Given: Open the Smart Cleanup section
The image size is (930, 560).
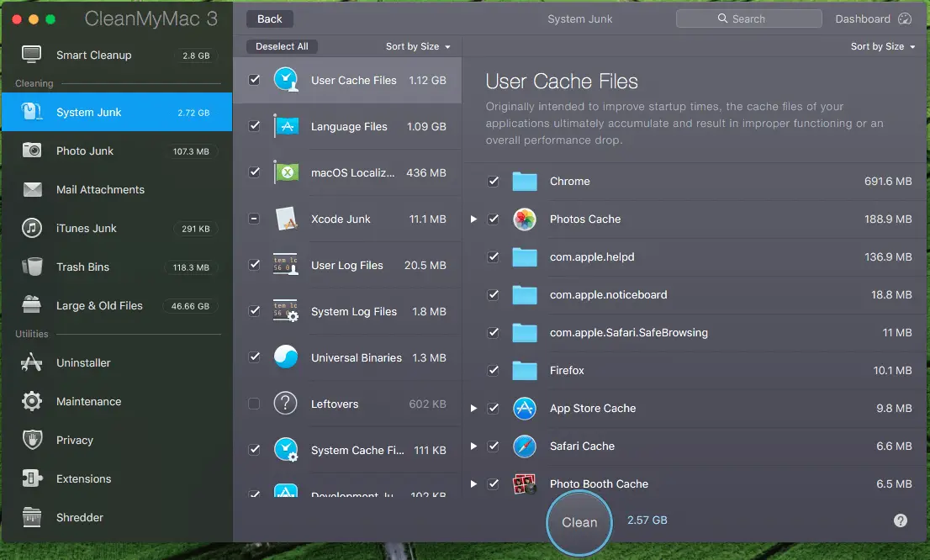Looking at the screenshot, I should [x=117, y=55].
